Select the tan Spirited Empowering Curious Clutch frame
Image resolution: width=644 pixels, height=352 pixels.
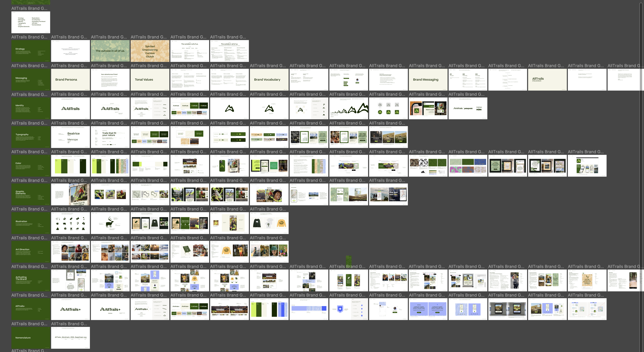pos(150,51)
